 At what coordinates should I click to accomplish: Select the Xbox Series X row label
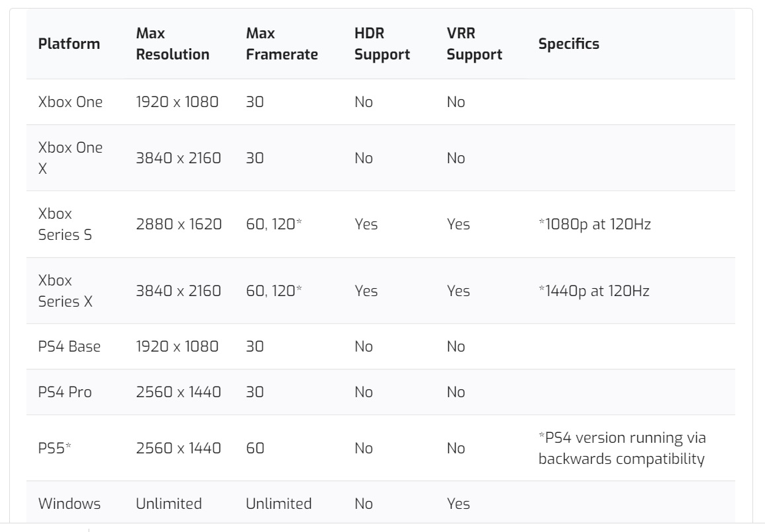(x=65, y=291)
